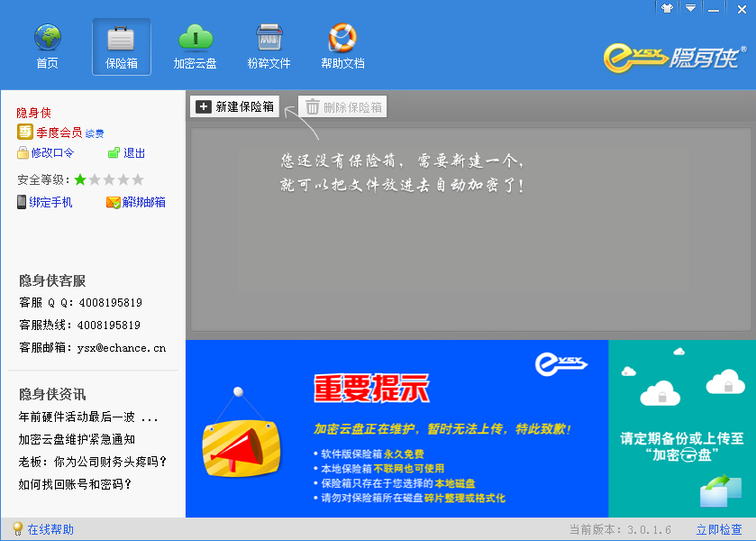The height and width of the screenshot is (541, 756).
Task: Click the lightbulb icon beside 在线帮助
Action: [x=18, y=529]
